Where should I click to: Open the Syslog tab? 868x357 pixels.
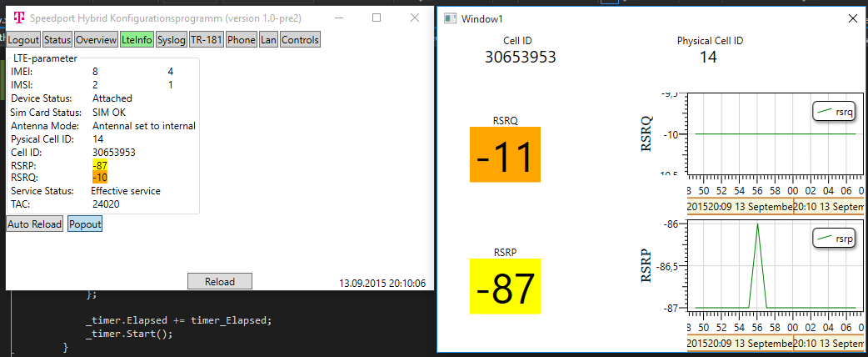171,40
